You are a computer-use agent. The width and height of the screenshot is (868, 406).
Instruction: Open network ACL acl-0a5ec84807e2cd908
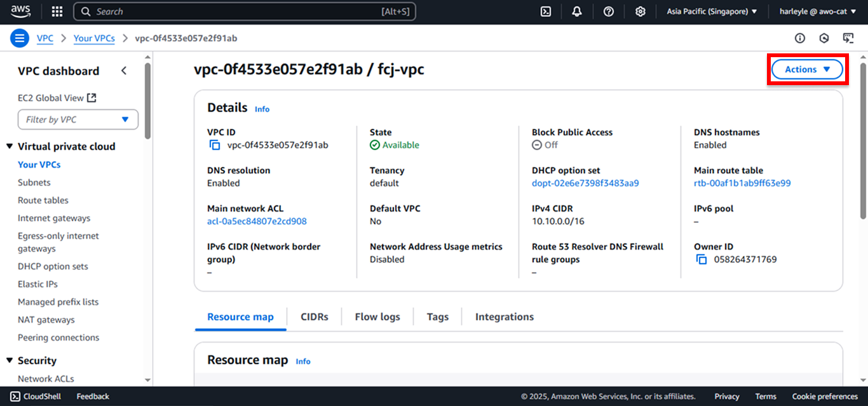[257, 221]
